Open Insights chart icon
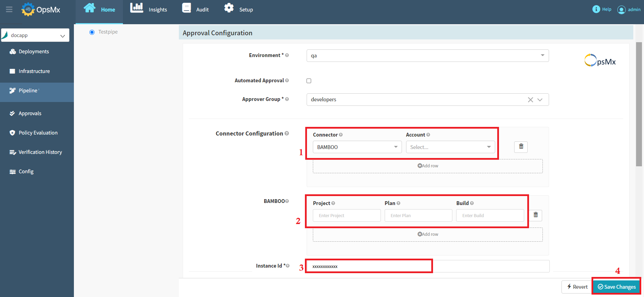 pyautogui.click(x=137, y=8)
